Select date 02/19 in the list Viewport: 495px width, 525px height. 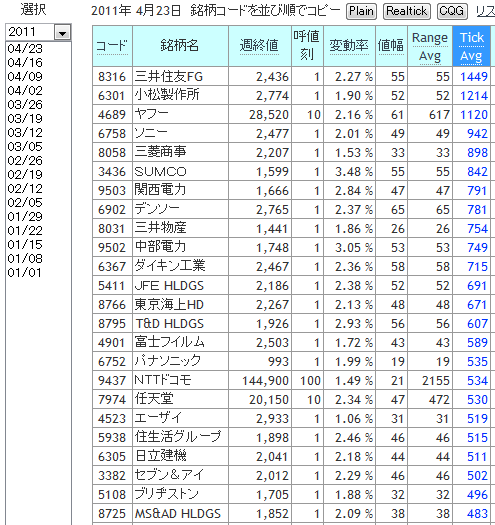[x=25, y=174]
